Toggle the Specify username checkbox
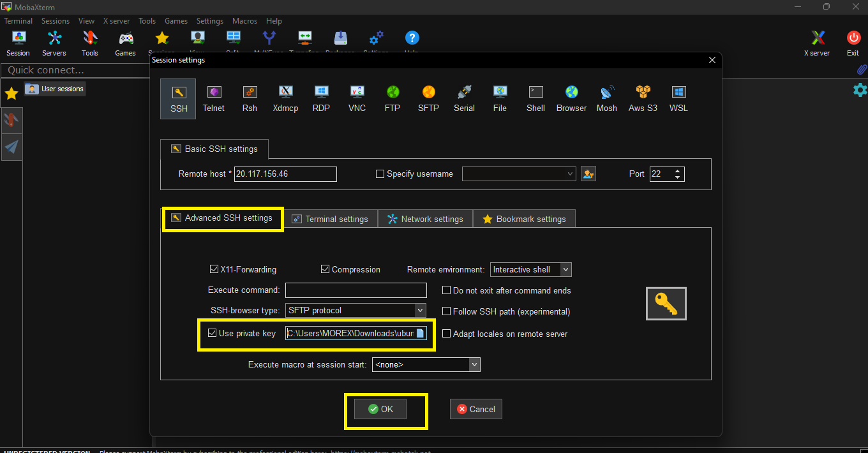The height and width of the screenshot is (453, 868). click(380, 174)
